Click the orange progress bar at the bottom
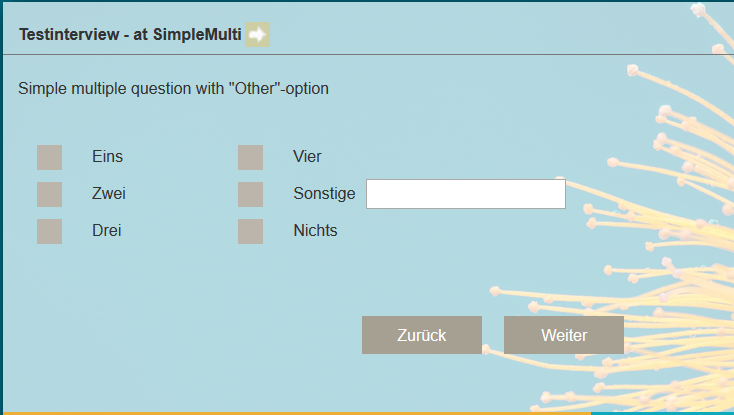 coord(300,412)
